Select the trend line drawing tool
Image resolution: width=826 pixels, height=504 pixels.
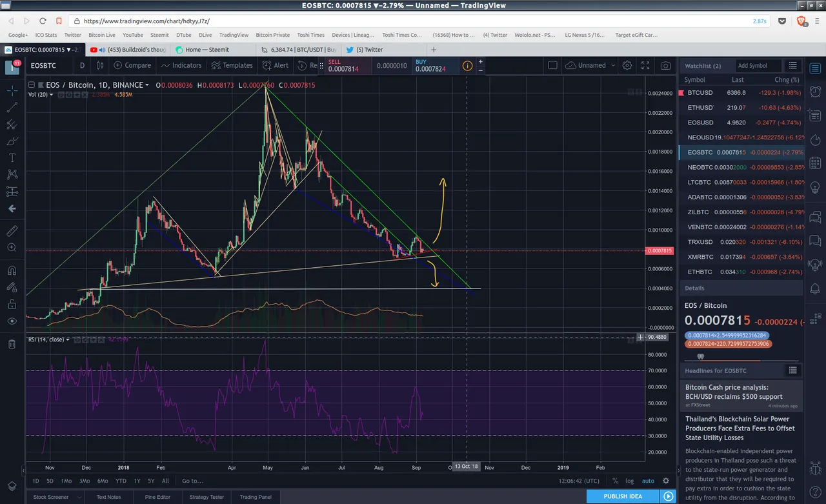12,108
